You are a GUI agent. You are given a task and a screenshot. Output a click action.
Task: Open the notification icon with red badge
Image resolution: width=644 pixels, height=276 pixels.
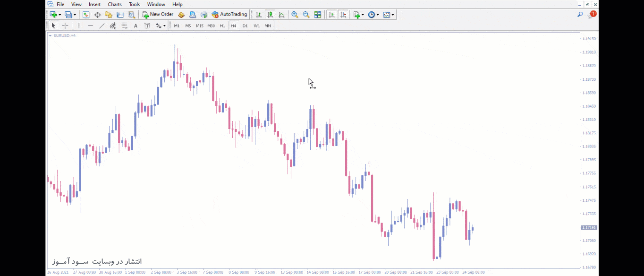(592, 15)
